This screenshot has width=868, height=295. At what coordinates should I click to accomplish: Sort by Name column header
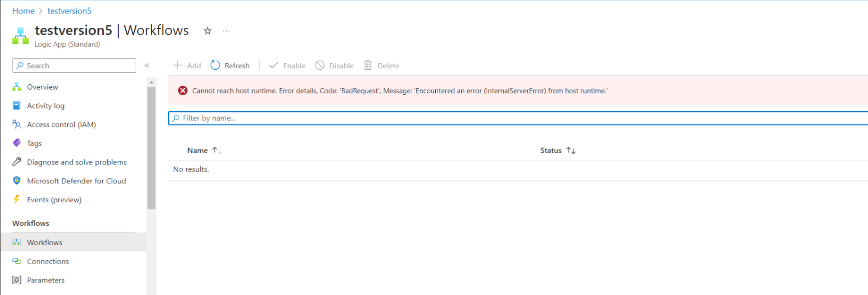click(x=198, y=150)
